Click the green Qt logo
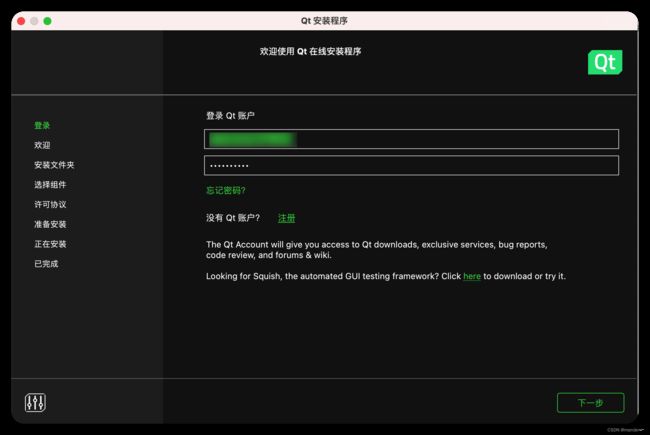Viewport: 650px width, 435px height. pos(605,62)
